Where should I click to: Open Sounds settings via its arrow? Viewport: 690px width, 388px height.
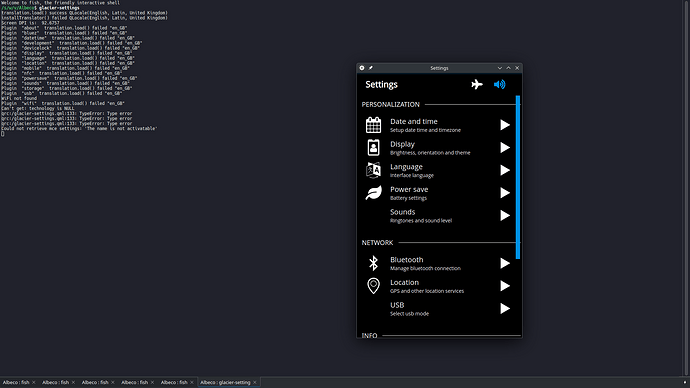[505, 216]
